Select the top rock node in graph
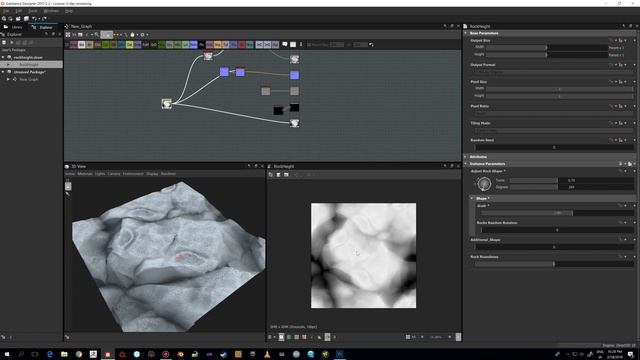The image size is (640, 360). tap(208, 56)
